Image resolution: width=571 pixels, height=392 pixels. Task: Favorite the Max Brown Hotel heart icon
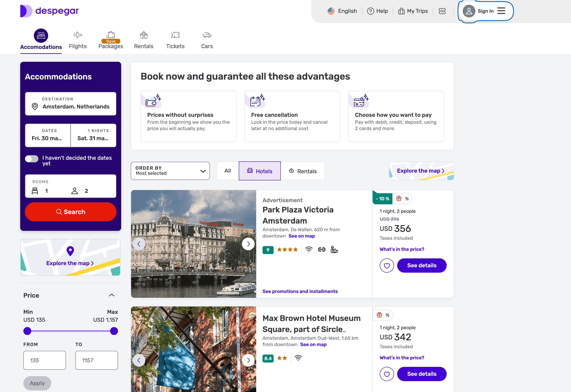pyautogui.click(x=387, y=374)
